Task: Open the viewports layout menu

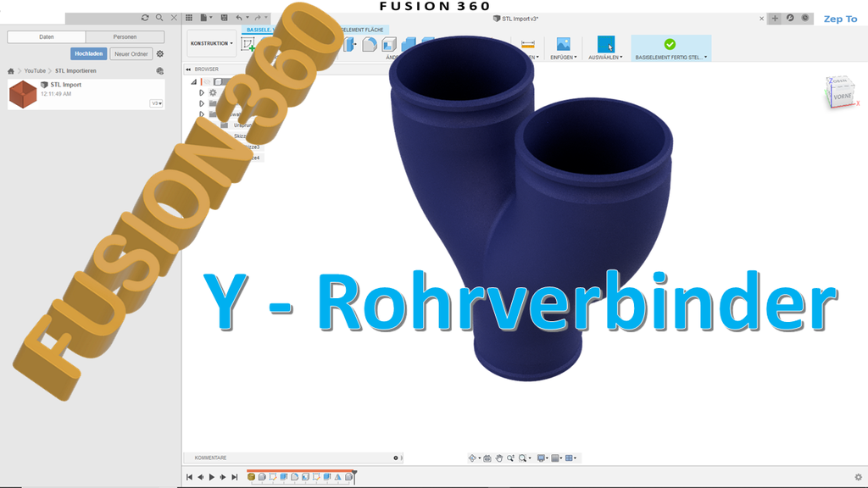Action: [x=570, y=458]
